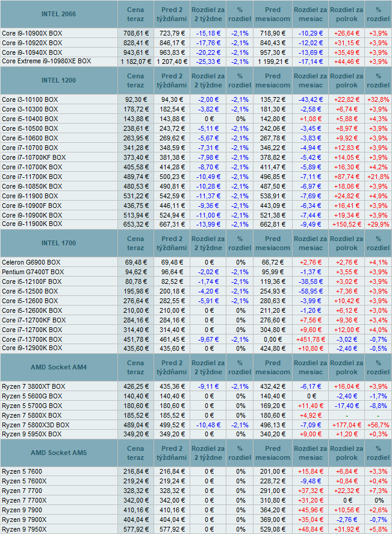Click the Core i5-10600 BOX row name
This screenshot has height=534, width=392.
30,138
